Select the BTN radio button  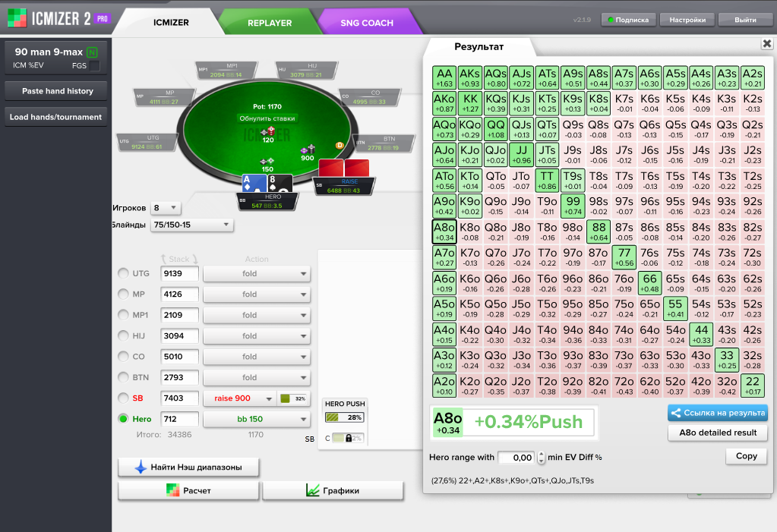coord(123,377)
